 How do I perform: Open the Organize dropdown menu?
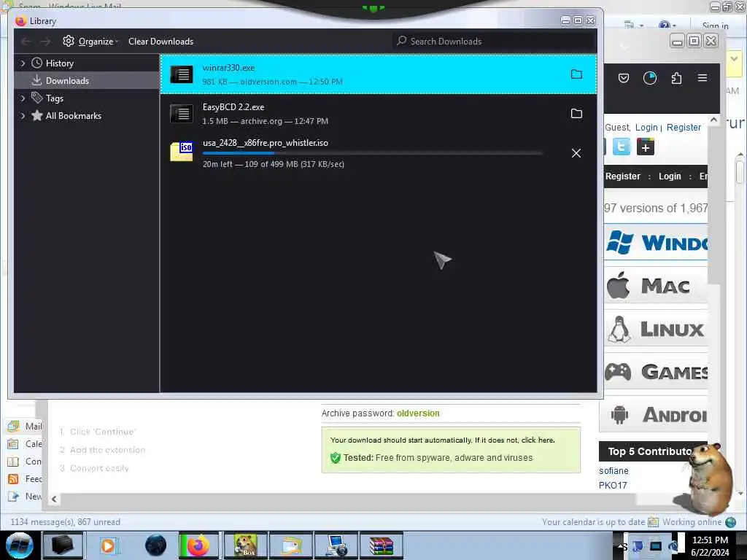98,42
